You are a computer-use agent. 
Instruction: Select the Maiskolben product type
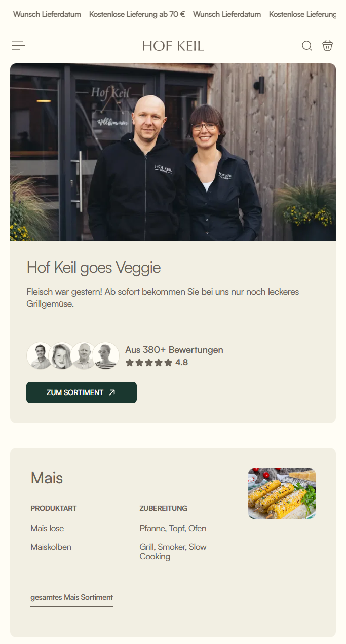51,547
